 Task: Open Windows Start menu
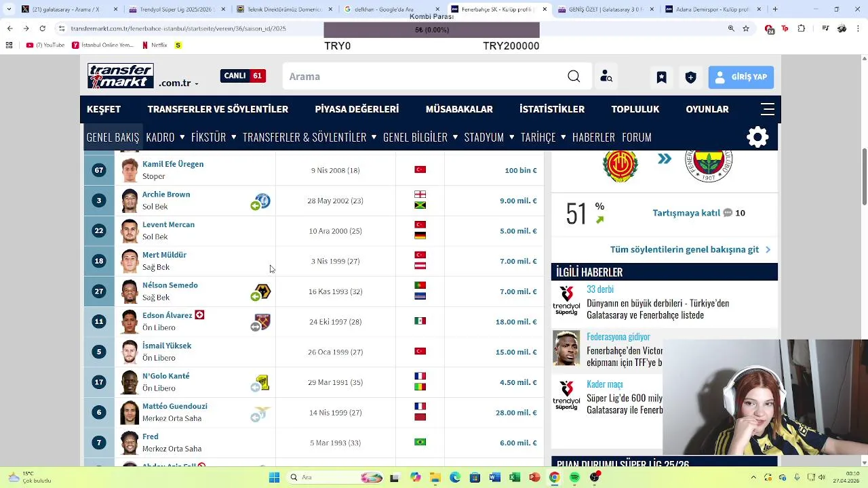point(274,477)
